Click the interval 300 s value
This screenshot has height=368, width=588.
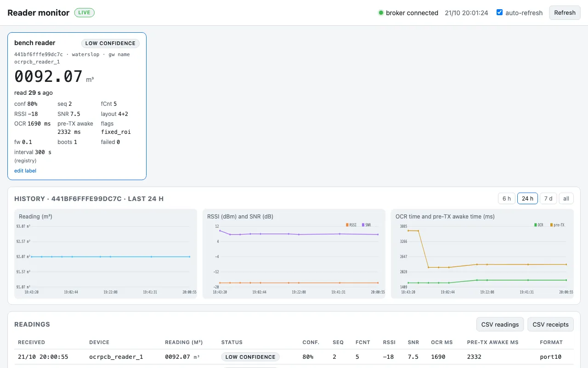(43, 152)
